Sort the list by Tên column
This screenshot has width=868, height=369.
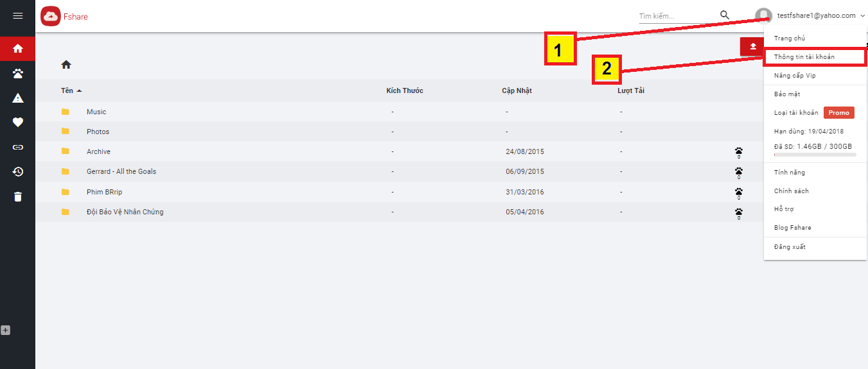[x=67, y=90]
